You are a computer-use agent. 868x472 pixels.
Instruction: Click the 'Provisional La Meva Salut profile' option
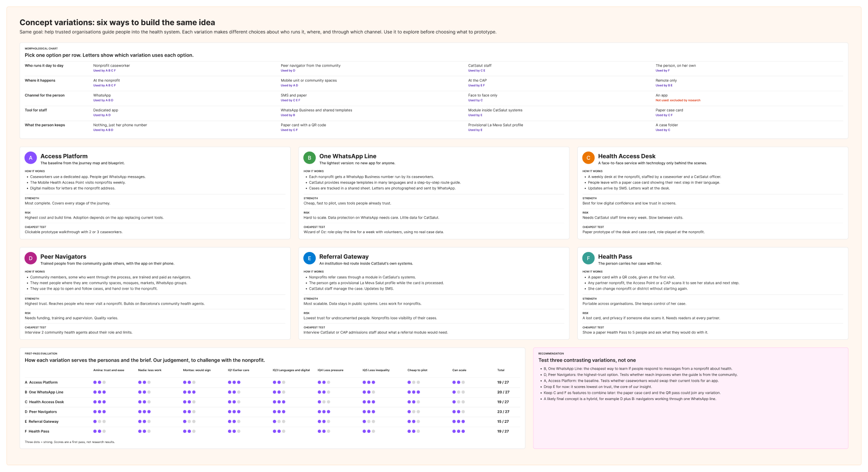(x=496, y=125)
